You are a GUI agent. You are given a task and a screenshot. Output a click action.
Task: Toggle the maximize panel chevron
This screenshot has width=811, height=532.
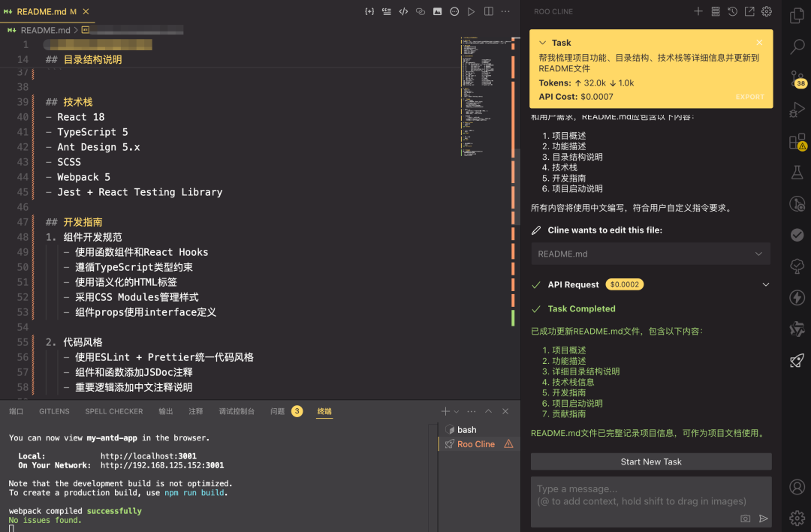(x=488, y=410)
